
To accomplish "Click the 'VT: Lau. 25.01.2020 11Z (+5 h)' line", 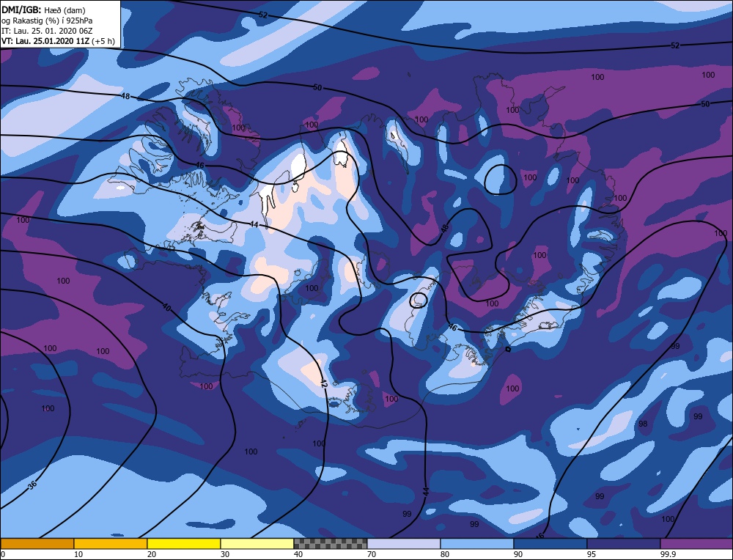I will click(58, 41).
